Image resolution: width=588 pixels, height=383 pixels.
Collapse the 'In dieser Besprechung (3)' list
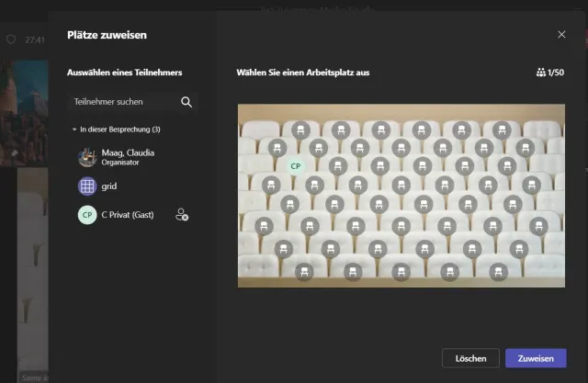pyautogui.click(x=74, y=130)
